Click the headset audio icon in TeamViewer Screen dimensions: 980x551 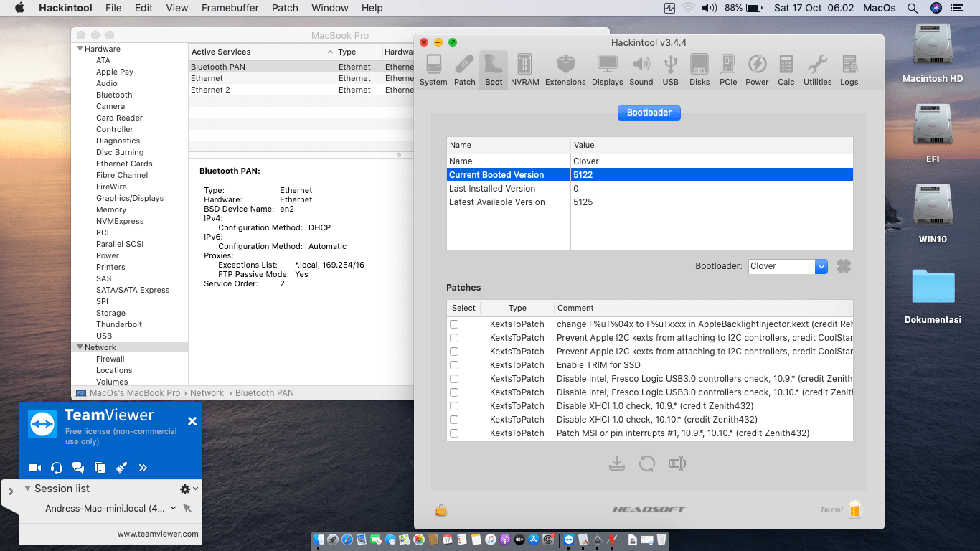pyautogui.click(x=57, y=468)
